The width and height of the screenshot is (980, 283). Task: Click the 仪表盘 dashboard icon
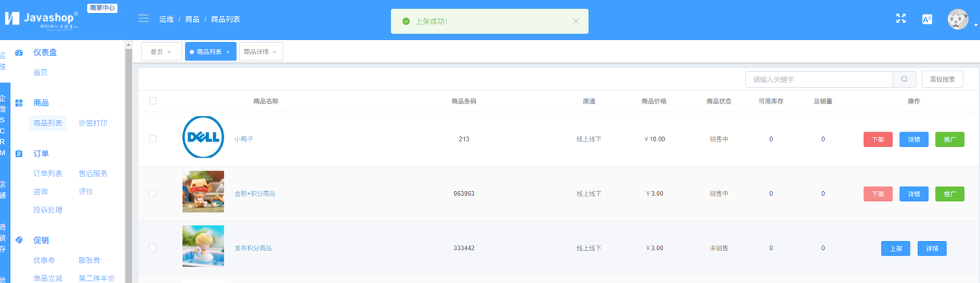tap(19, 53)
